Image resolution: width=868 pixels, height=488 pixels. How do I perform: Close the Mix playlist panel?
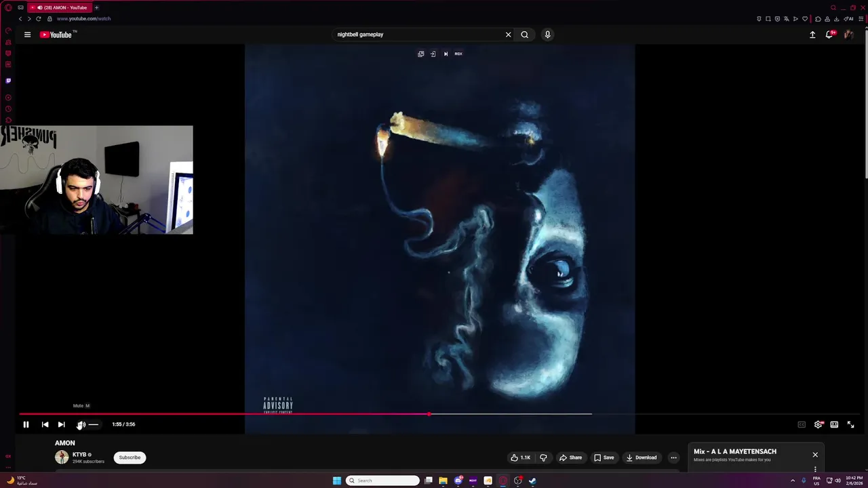[815, 455]
